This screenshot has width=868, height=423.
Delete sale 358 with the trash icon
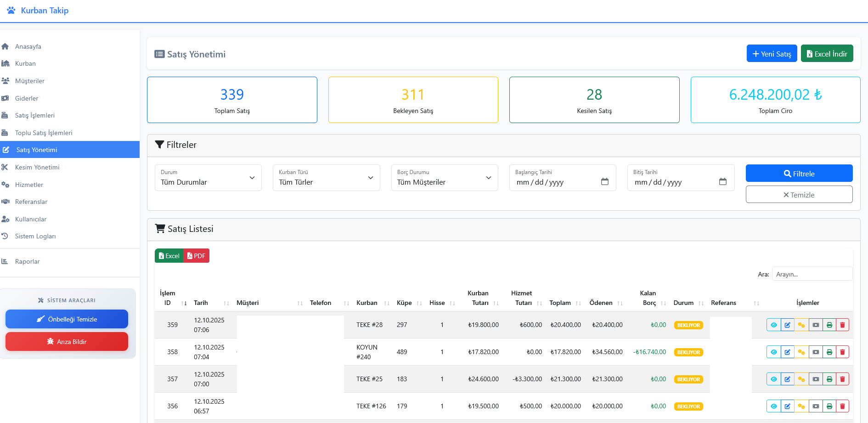click(842, 352)
